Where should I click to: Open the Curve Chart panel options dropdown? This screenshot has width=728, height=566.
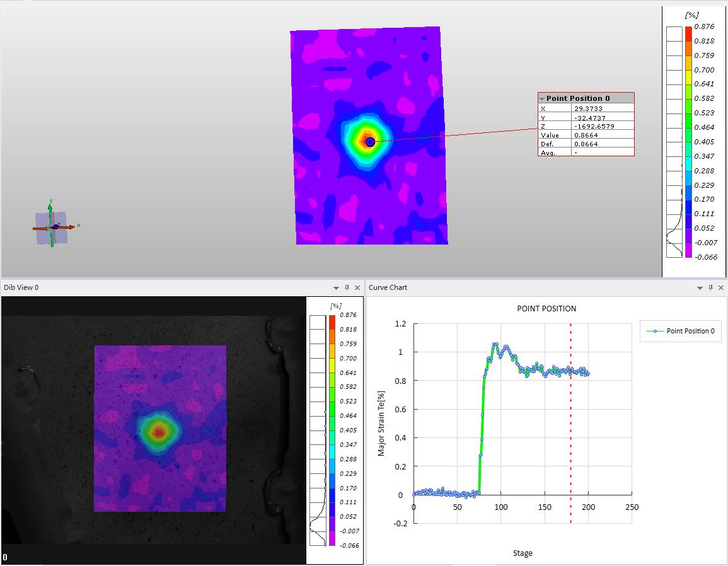[x=700, y=287]
